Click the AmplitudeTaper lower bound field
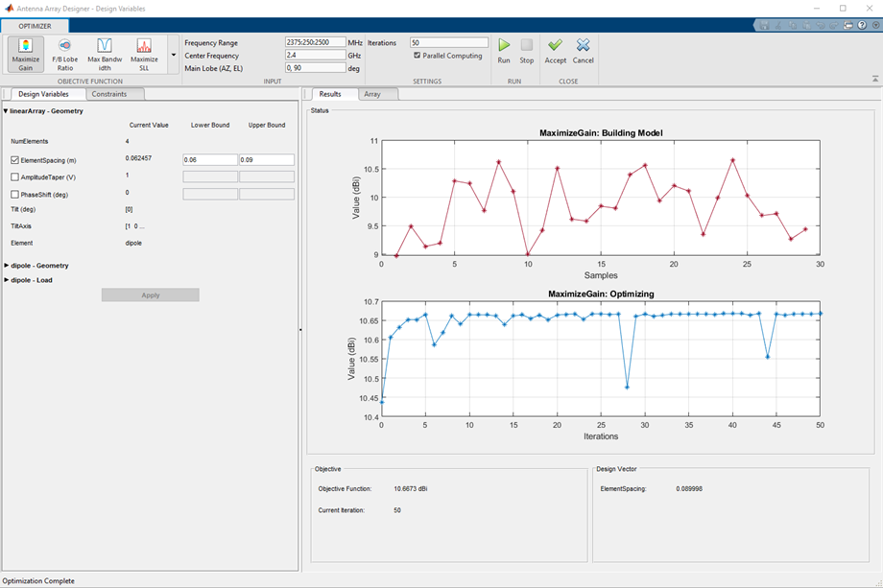Viewport: 883px width, 588px height. 210,176
